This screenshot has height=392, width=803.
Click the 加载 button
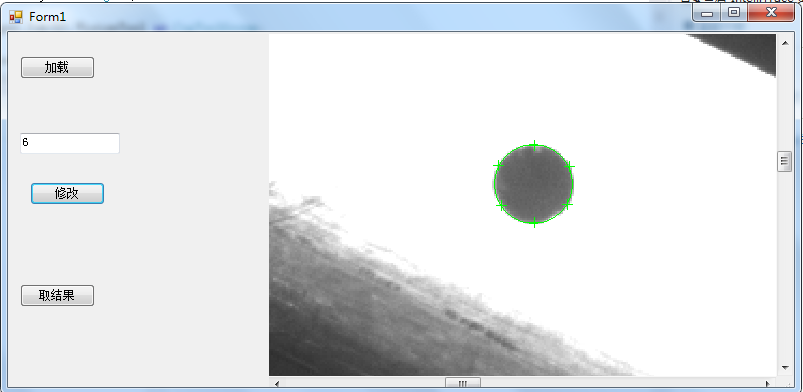[x=57, y=68]
